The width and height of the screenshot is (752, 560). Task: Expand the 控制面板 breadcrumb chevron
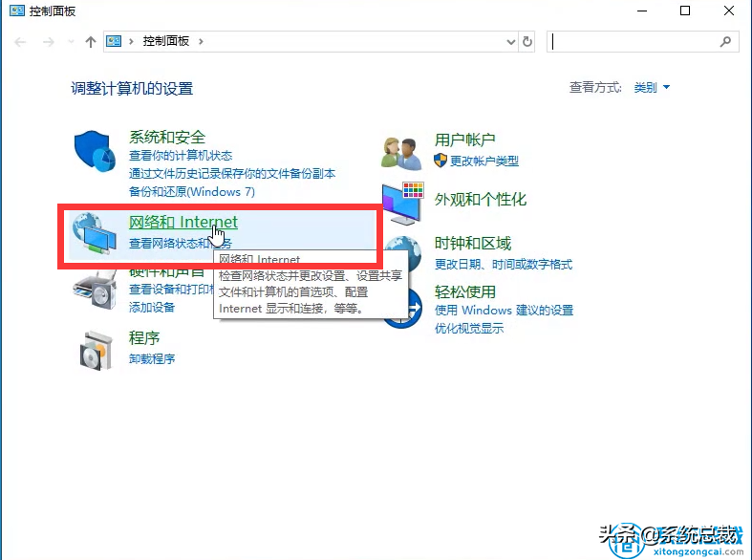(202, 42)
